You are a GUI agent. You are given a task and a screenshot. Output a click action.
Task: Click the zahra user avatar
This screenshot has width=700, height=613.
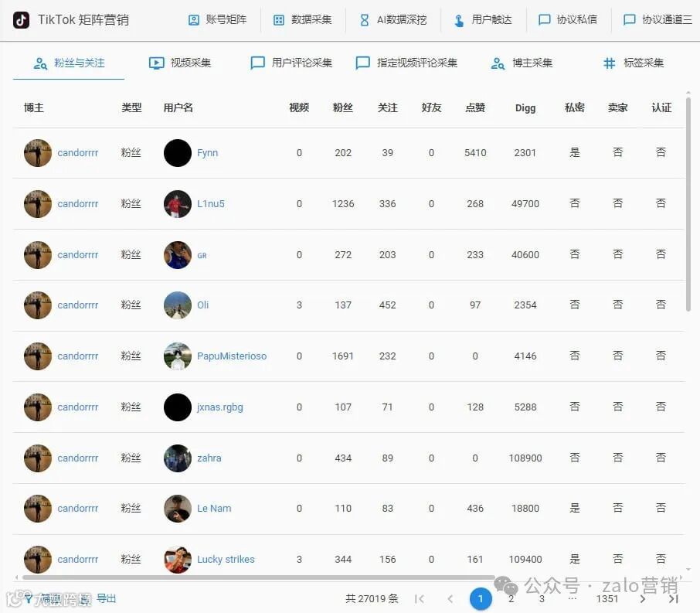pyautogui.click(x=178, y=458)
